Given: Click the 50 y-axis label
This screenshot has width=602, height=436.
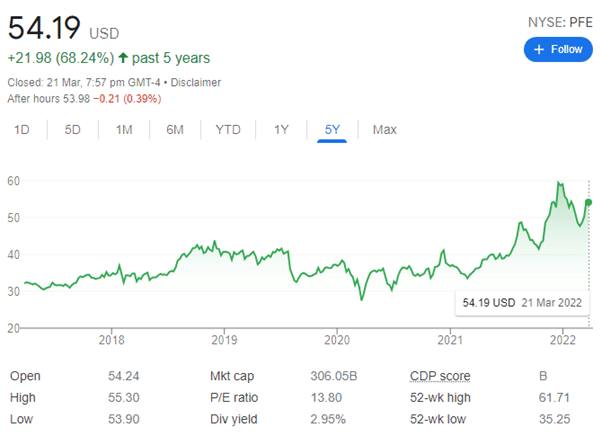Looking at the screenshot, I should tap(13, 218).
